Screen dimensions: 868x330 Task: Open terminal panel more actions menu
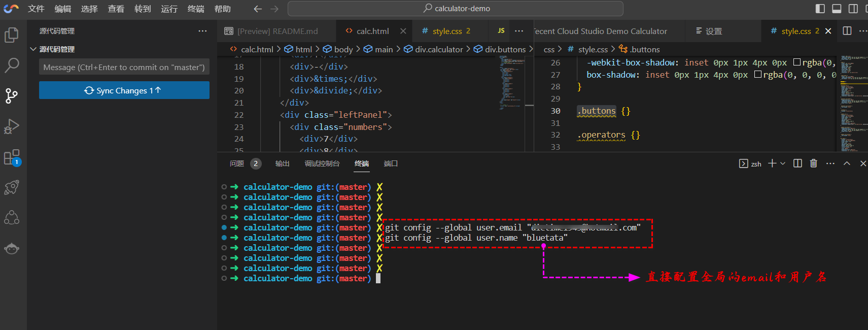coord(830,163)
